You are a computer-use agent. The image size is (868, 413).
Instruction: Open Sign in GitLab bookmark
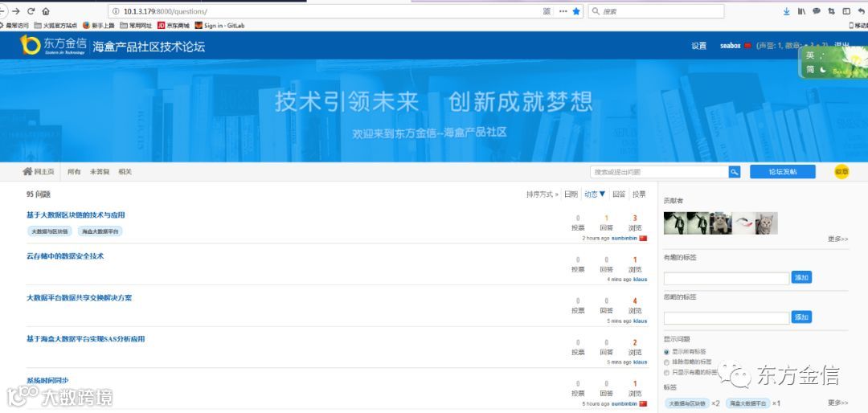pyautogui.click(x=219, y=26)
